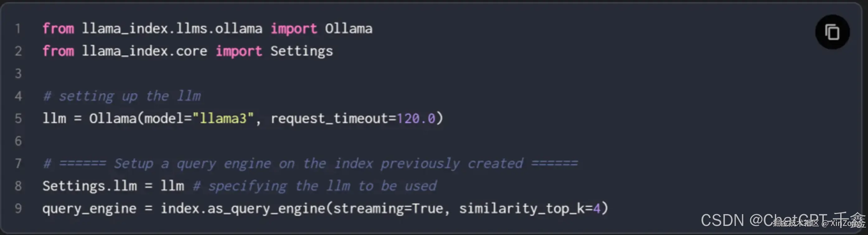Click query_engine variable on line 9
The height and width of the screenshot is (235, 868).
tap(89, 209)
